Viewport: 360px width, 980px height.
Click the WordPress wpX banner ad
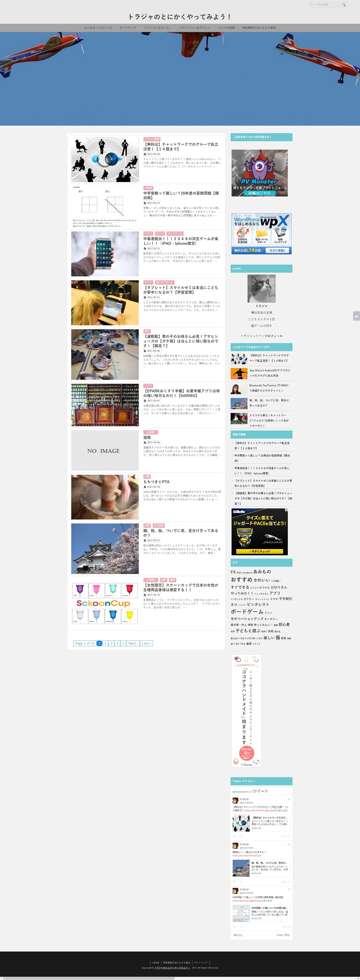pos(261,234)
